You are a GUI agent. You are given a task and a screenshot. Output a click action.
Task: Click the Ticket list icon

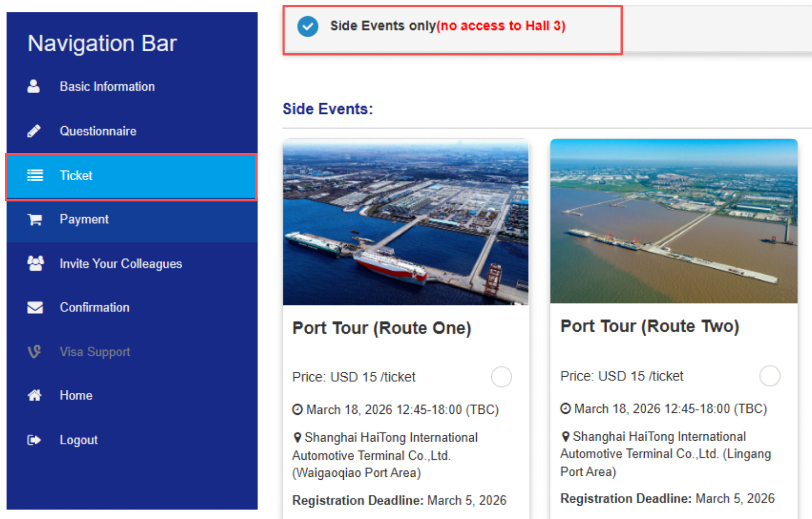click(x=35, y=175)
